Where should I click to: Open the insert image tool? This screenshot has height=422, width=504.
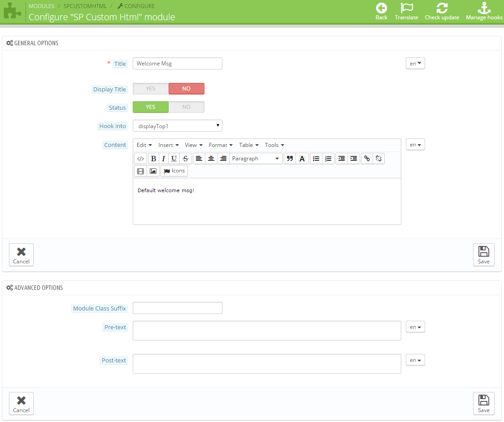pyautogui.click(x=153, y=171)
